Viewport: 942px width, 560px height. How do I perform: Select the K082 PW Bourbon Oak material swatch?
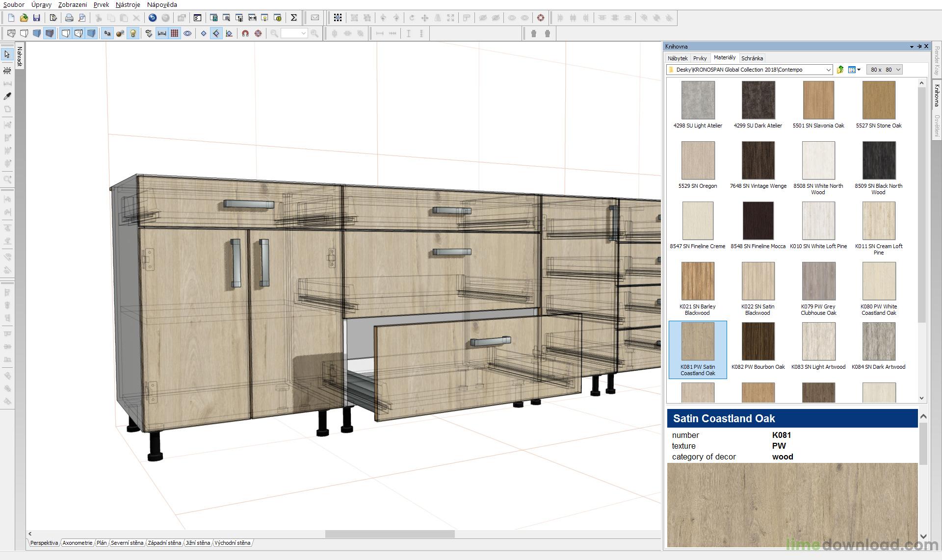pyautogui.click(x=758, y=346)
